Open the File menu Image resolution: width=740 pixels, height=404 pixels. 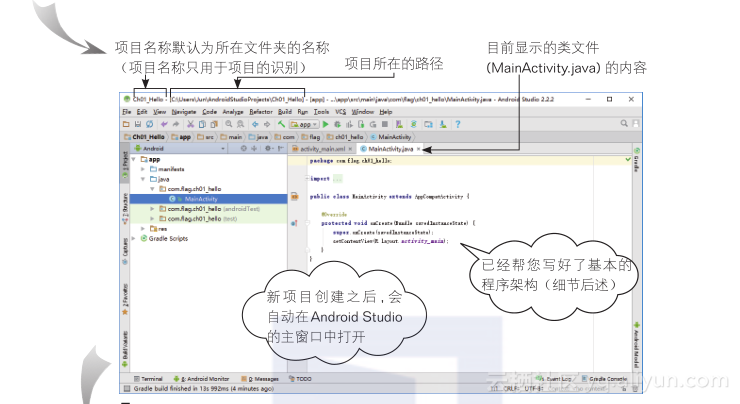(x=127, y=112)
